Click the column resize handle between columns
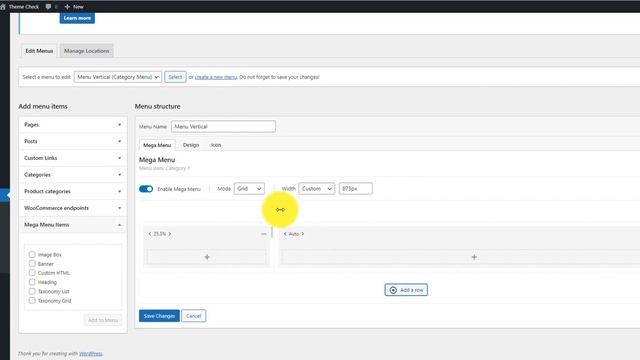The width and height of the screenshot is (640, 360). tap(272, 233)
